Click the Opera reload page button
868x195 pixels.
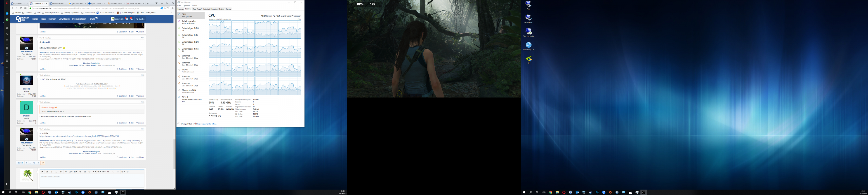click(x=21, y=8)
